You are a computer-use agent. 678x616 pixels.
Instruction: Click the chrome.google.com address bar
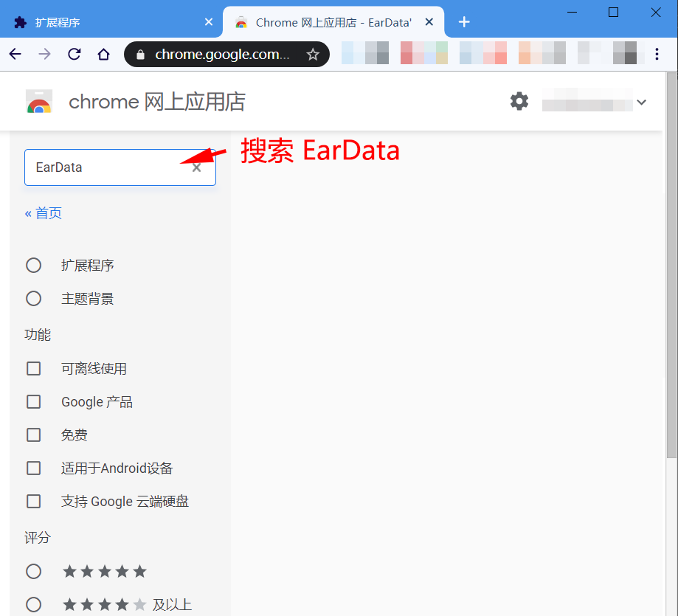[226, 55]
